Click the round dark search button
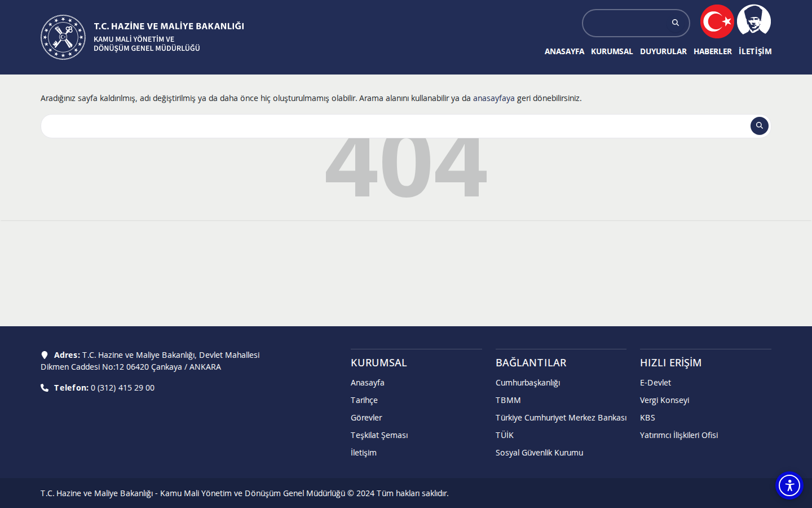This screenshot has width=812, height=508. tap(760, 126)
